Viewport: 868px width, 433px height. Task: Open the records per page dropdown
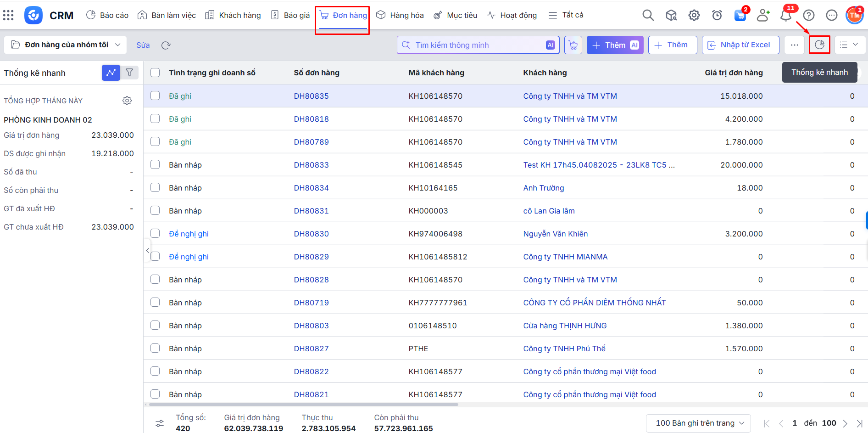click(698, 423)
